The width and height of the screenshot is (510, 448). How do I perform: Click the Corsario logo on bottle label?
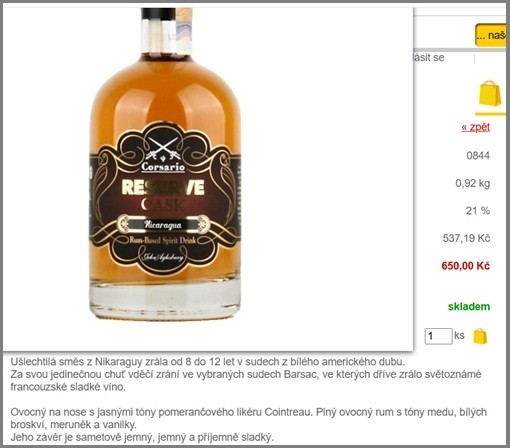click(163, 155)
